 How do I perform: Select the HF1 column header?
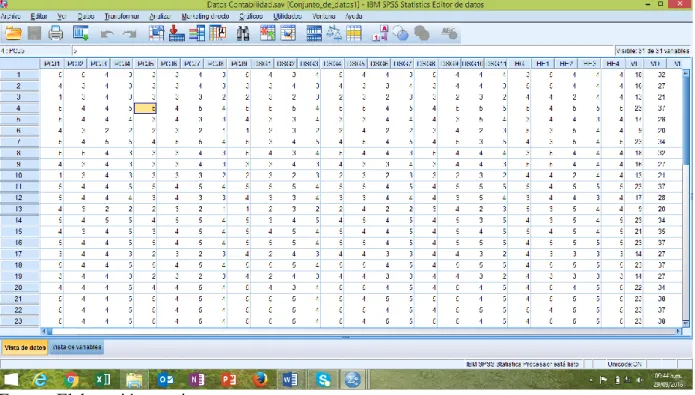(543, 63)
